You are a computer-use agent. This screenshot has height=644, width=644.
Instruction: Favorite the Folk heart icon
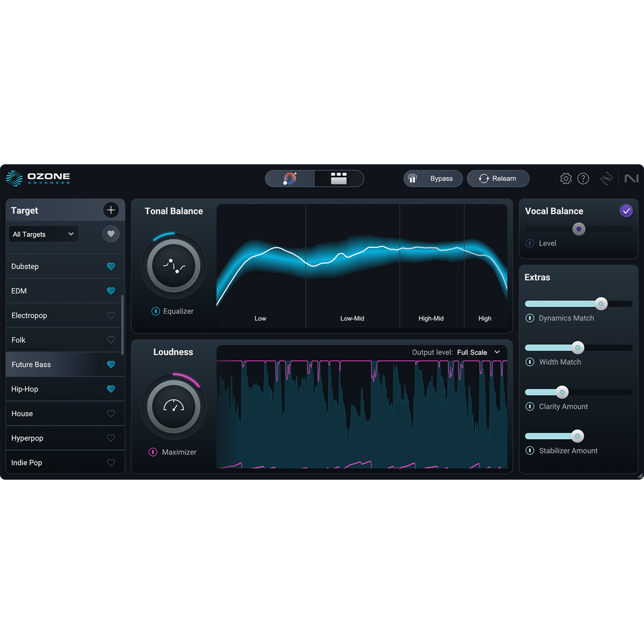[111, 340]
